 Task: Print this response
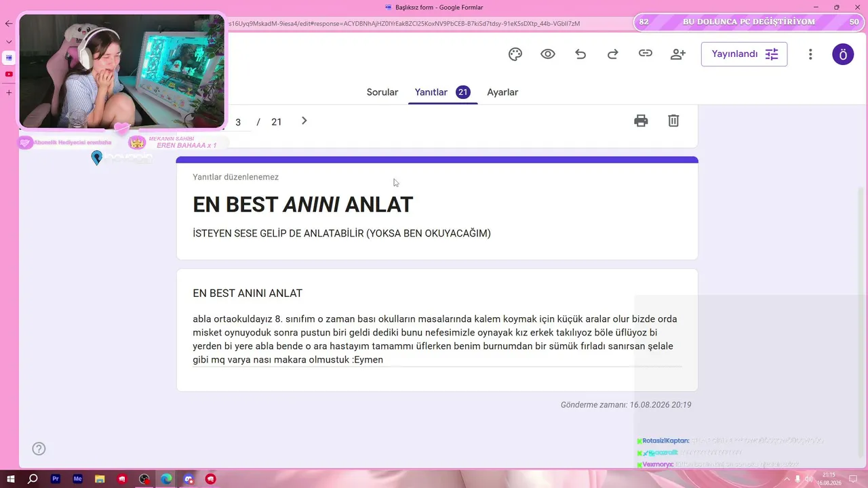tap(641, 121)
